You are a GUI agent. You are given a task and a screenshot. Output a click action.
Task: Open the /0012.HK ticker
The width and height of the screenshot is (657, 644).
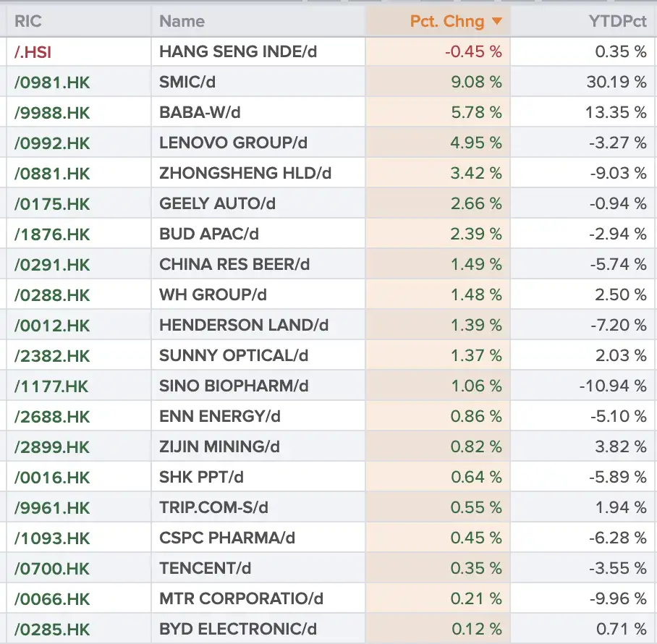click(x=52, y=326)
